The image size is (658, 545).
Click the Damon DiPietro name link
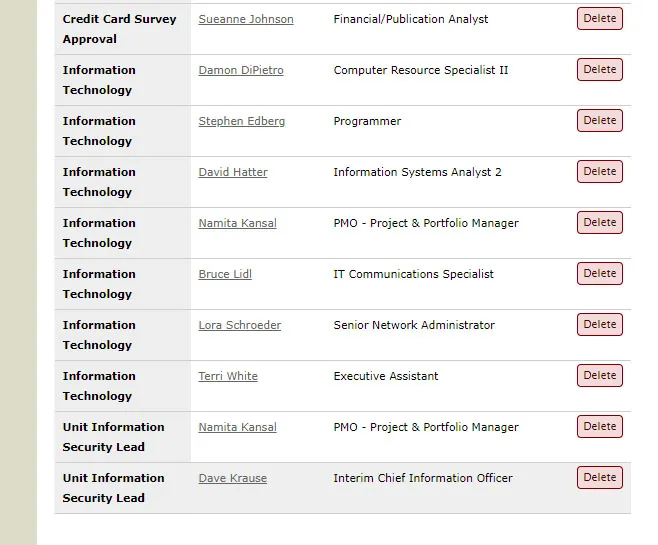pyautogui.click(x=241, y=70)
